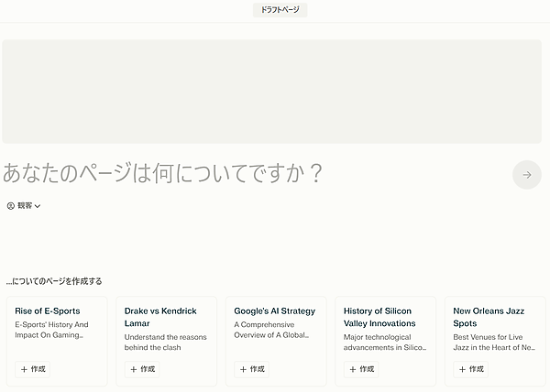This screenshot has width=550, height=392.
Task: Open the Rise of E-Sports card title
Action: (48, 311)
